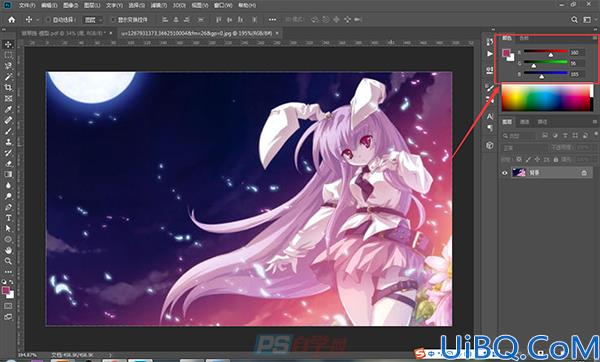Switch to the Swatches panel tab
This screenshot has height=362, width=600.
524,38
